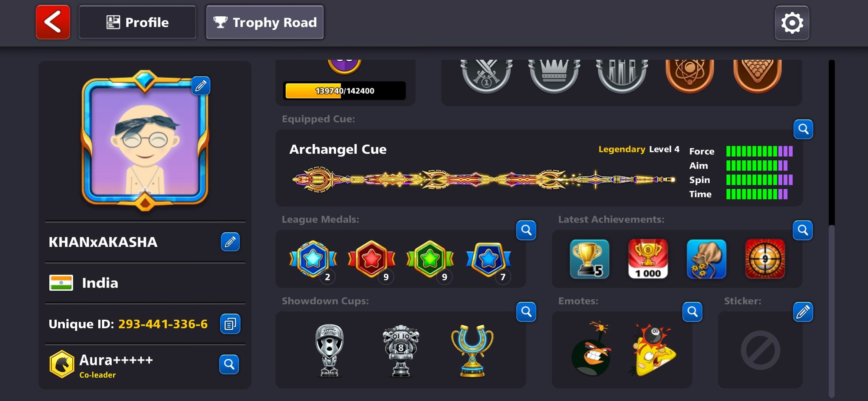
Task: Open League Medals magnifier
Action: [x=526, y=230]
